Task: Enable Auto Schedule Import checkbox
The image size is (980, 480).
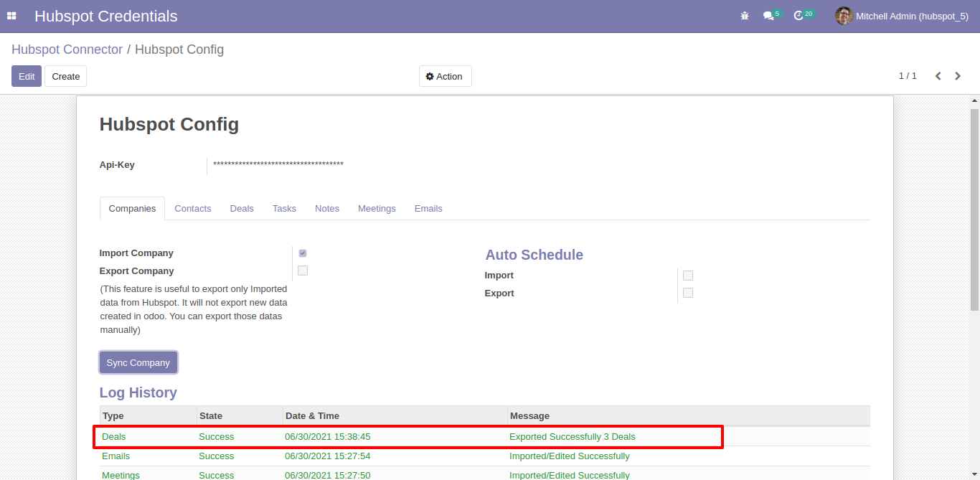Action: pyautogui.click(x=688, y=276)
